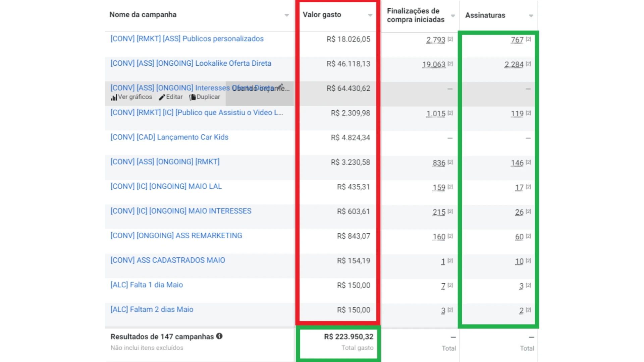Click the Ver gráficos chart icon

[114, 97]
